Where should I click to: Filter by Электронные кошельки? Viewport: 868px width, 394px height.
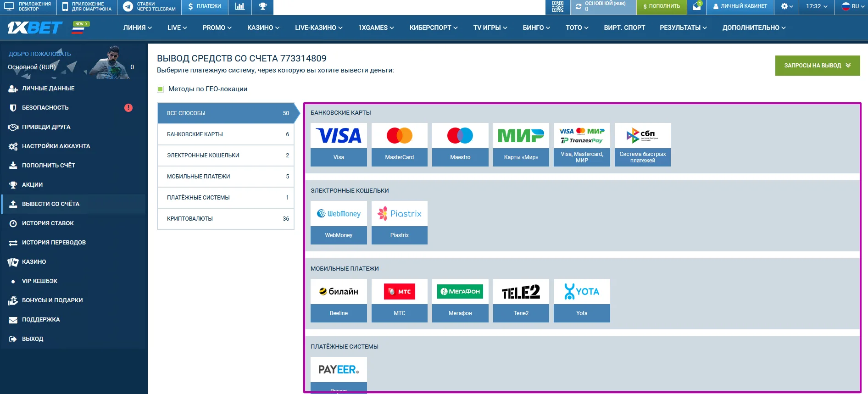[x=226, y=155]
